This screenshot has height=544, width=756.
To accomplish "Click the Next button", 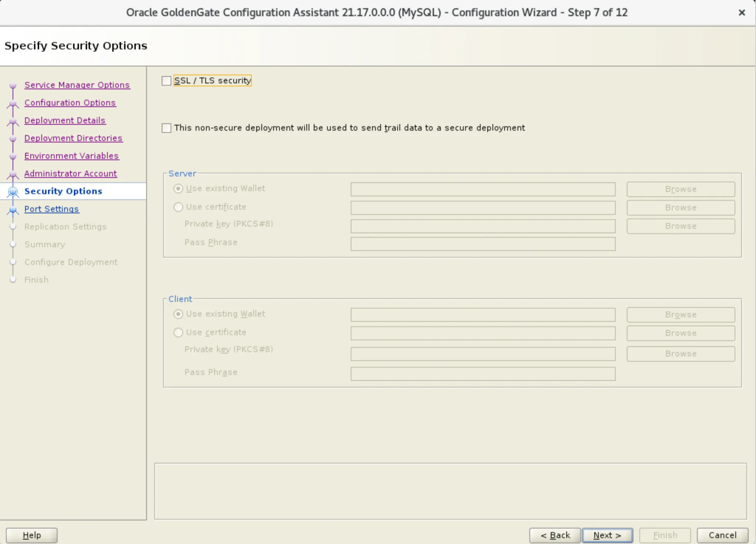I will tap(607, 535).
